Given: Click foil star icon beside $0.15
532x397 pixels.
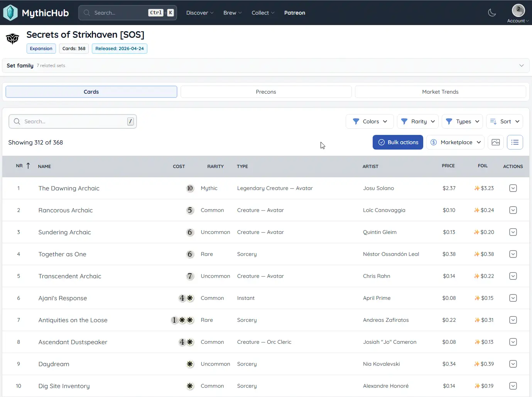Looking at the screenshot, I should coord(477,298).
